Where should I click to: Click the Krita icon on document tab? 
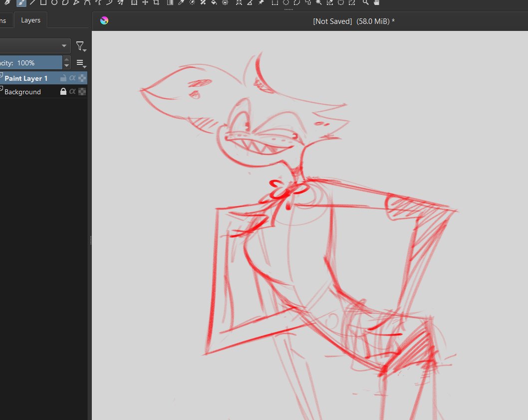tap(104, 20)
